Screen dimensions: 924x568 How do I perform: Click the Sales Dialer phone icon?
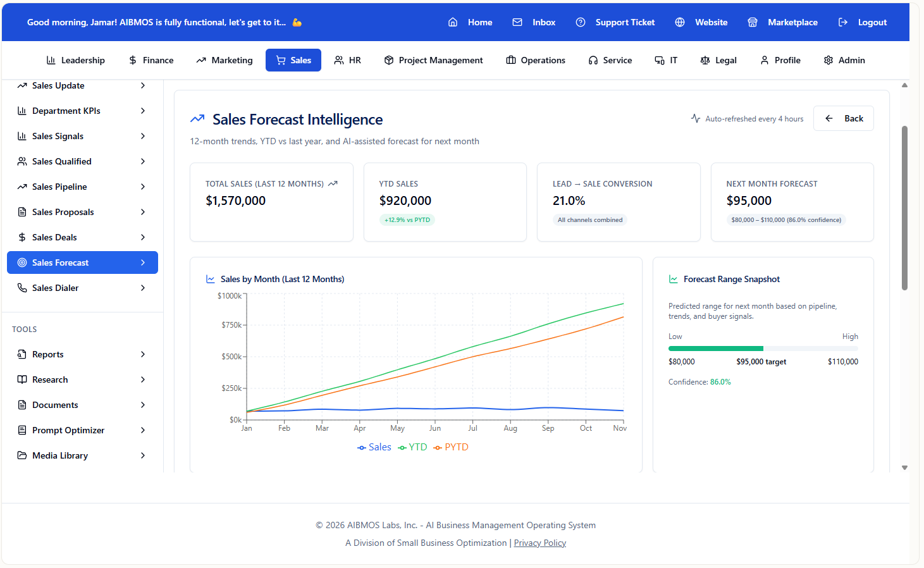pyautogui.click(x=22, y=288)
